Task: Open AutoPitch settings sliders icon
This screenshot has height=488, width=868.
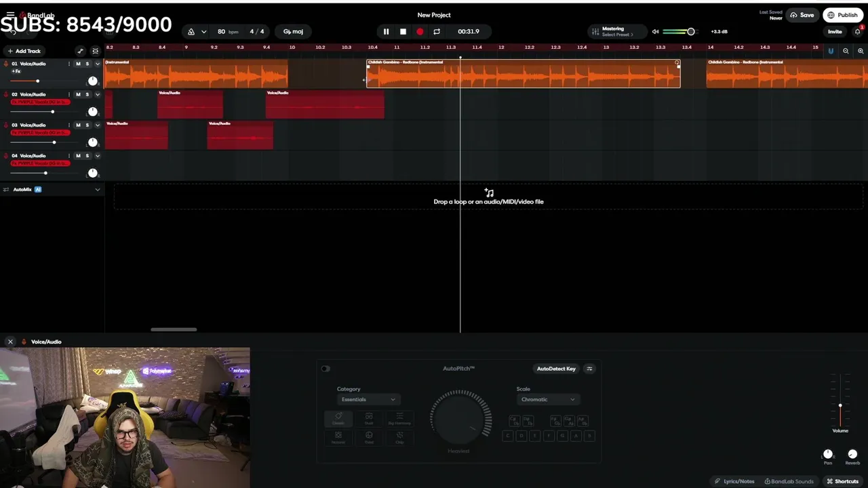Action: tap(589, 369)
